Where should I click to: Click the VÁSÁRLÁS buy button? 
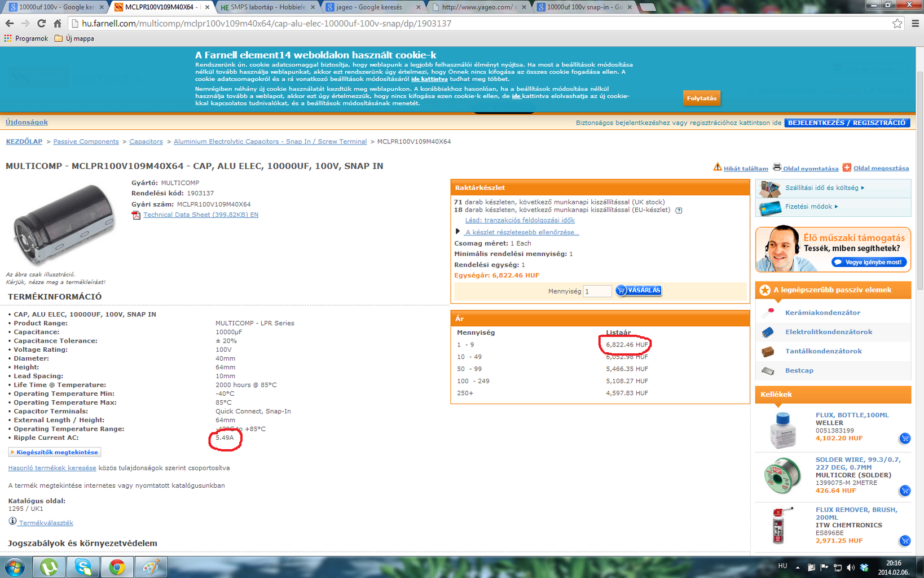[639, 290]
